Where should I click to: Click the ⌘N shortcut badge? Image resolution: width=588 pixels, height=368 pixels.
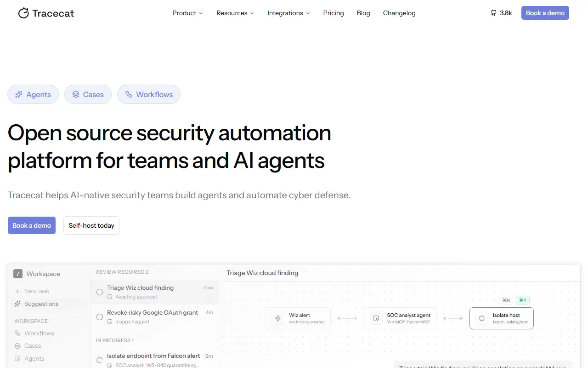506,300
